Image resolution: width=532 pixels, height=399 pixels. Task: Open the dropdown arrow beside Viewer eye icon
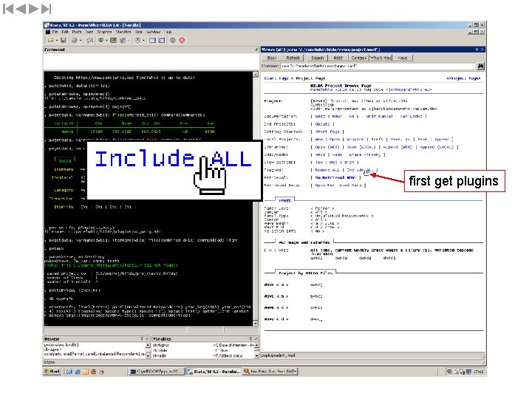point(106,41)
